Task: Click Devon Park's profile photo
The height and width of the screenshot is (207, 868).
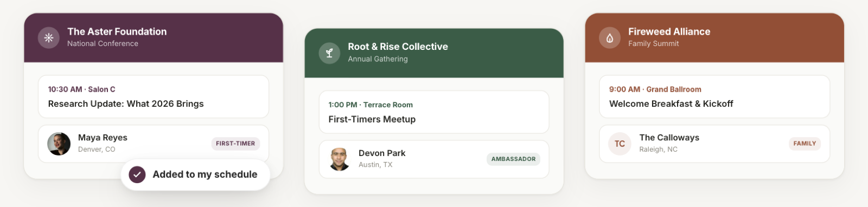Action: point(340,159)
